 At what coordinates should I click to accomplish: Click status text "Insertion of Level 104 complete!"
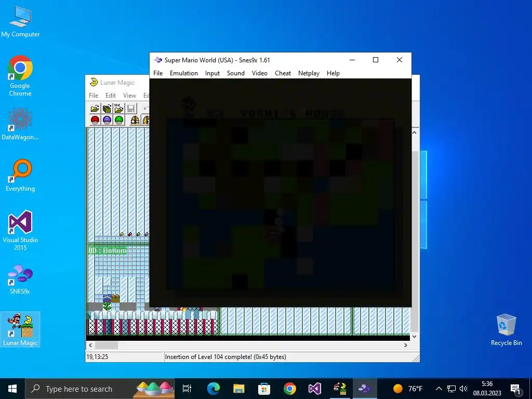(208, 357)
